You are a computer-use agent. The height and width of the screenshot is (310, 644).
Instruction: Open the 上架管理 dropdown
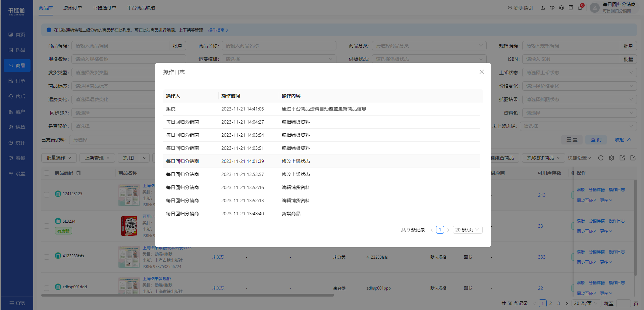97,158
